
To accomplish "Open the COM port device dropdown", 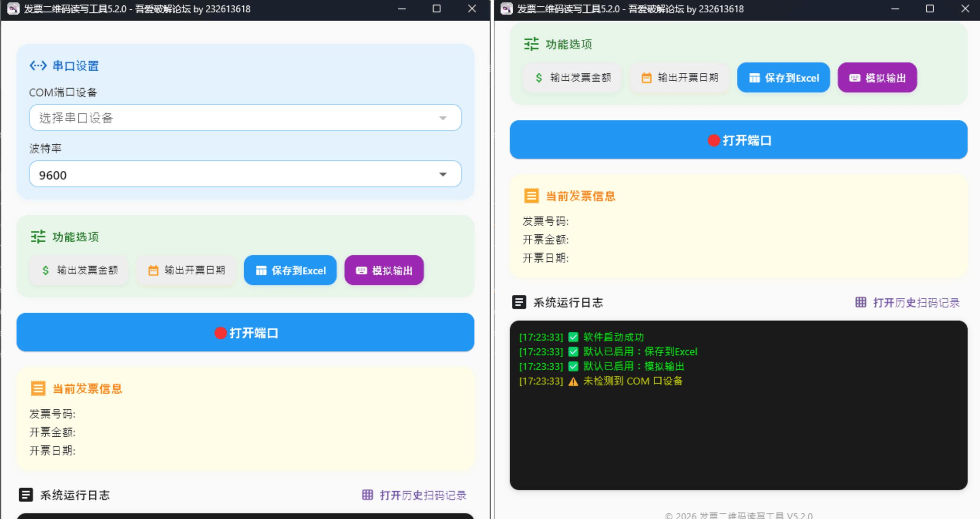I will [x=245, y=118].
